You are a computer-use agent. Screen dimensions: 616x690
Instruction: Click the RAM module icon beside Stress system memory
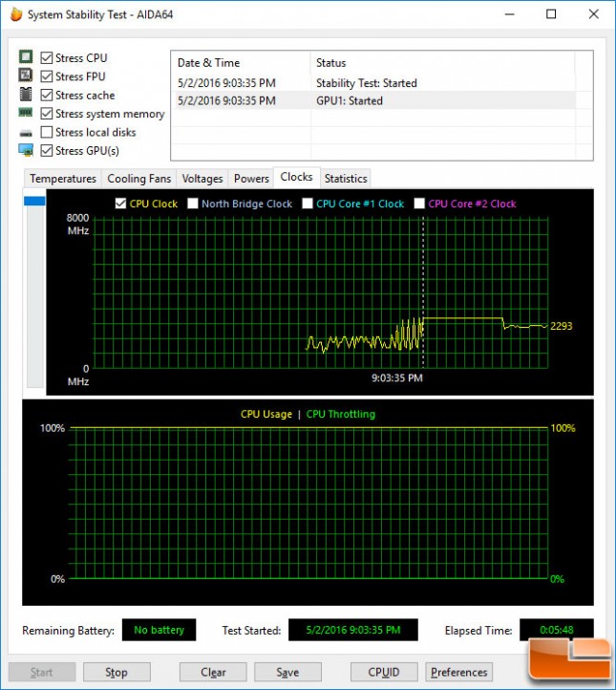(x=26, y=113)
